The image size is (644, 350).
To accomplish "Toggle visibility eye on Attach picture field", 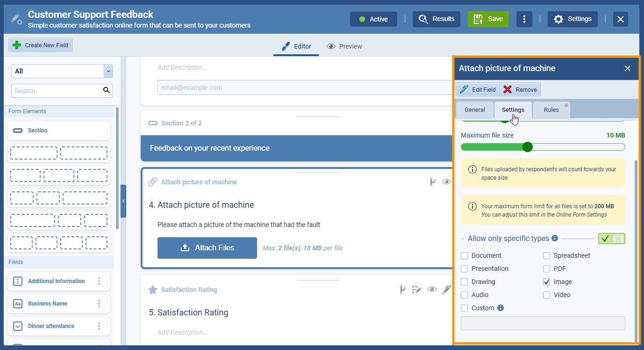I will (447, 182).
